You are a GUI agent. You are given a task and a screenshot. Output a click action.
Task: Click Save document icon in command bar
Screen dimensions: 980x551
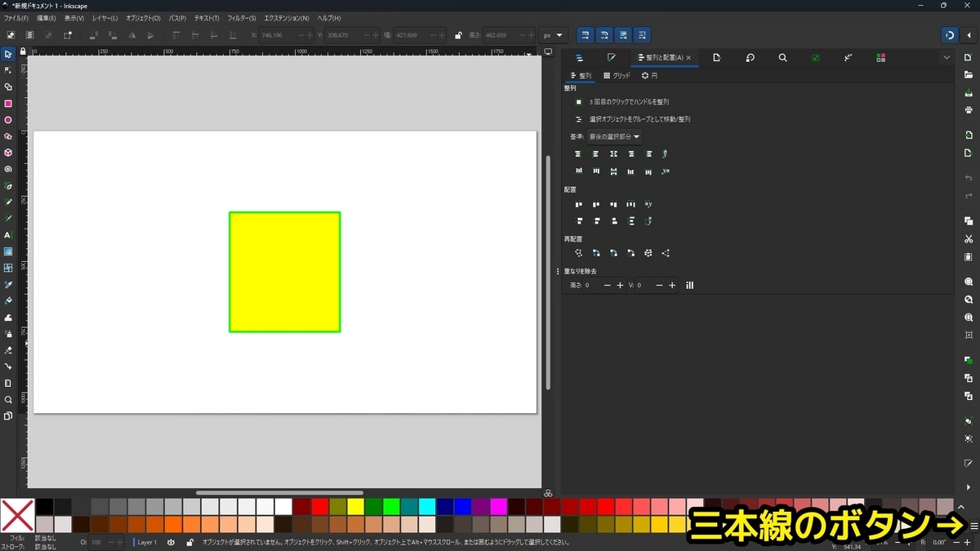click(969, 92)
